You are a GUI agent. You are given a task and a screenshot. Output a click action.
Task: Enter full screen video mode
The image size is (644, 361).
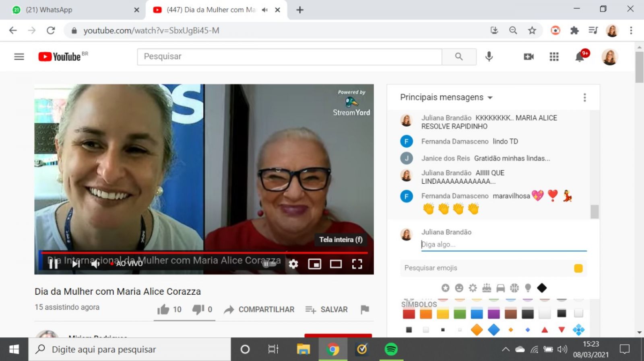(357, 264)
